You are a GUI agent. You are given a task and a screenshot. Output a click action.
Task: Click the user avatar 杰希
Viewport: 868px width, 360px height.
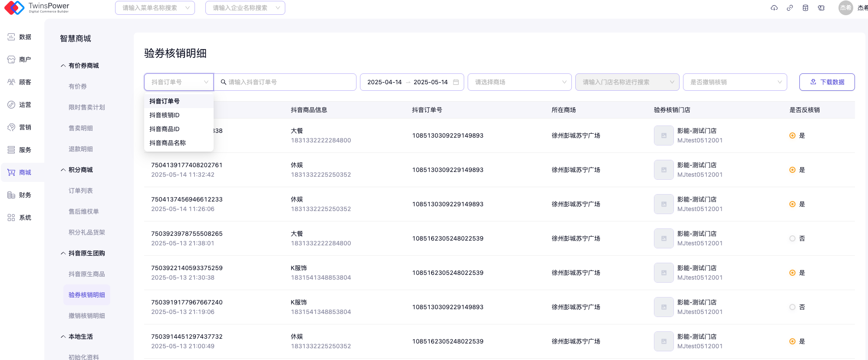point(845,8)
